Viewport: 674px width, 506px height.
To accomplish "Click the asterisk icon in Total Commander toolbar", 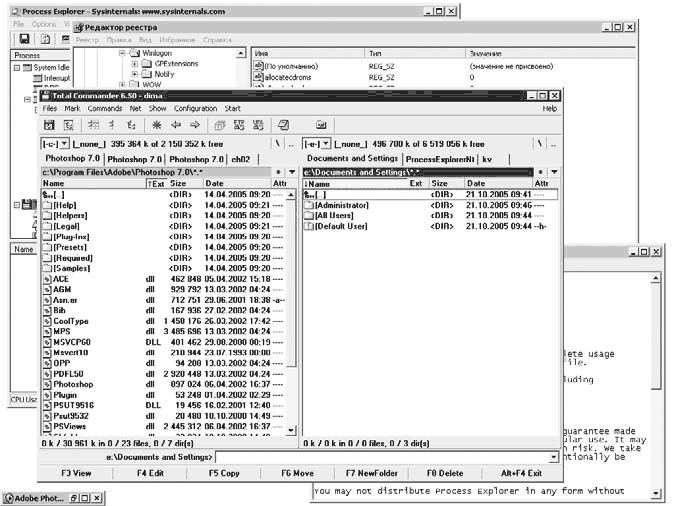I will coord(156,125).
